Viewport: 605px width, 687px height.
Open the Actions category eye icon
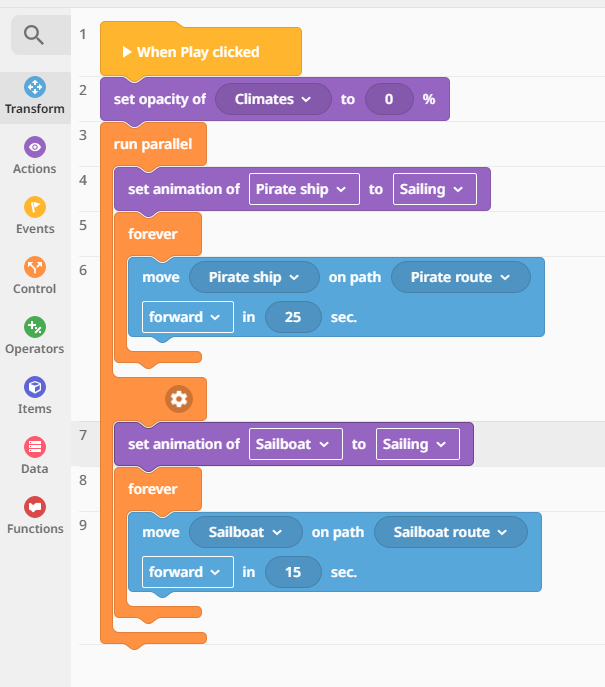35,147
